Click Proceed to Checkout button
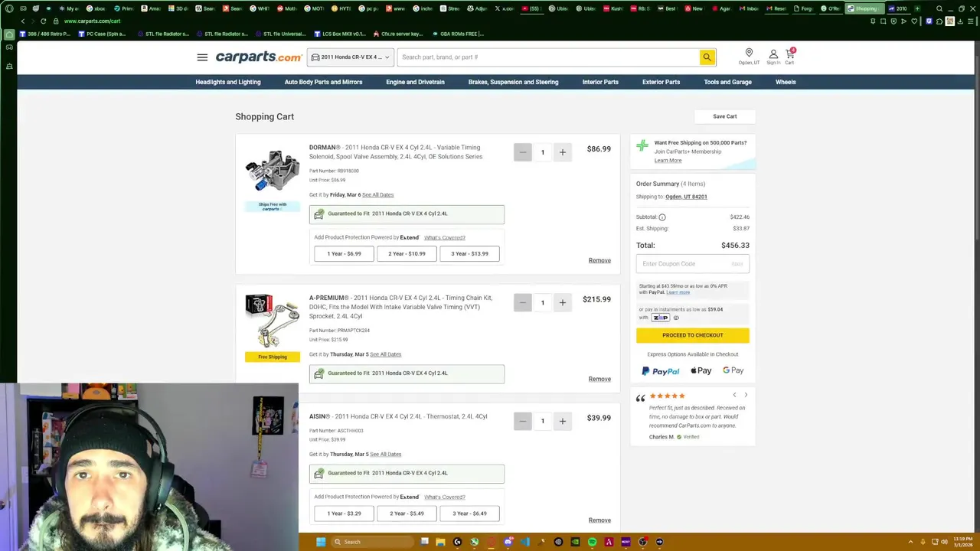 (x=692, y=335)
